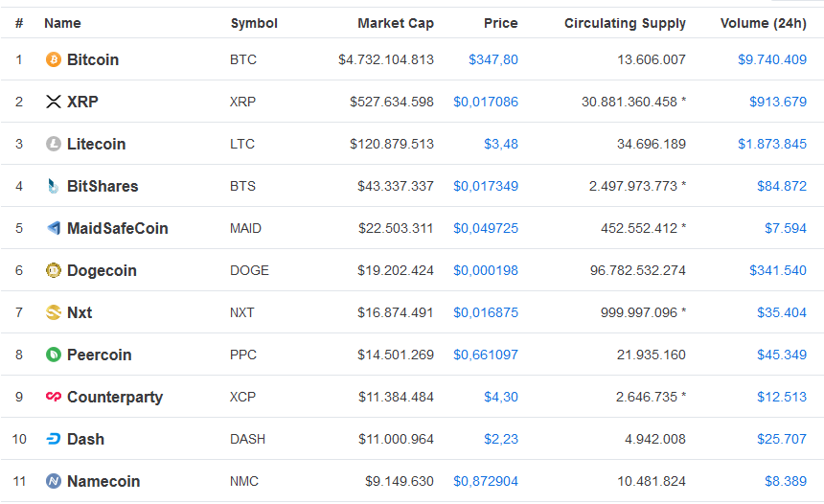824x504 pixels.
Task: Click Namecoin price $0,872904
Action: [x=486, y=481]
